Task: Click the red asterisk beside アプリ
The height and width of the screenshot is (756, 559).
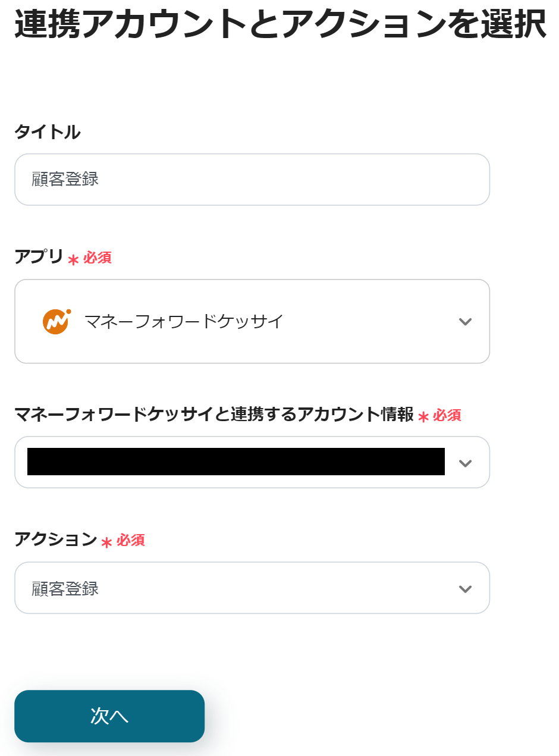Action: (x=74, y=259)
